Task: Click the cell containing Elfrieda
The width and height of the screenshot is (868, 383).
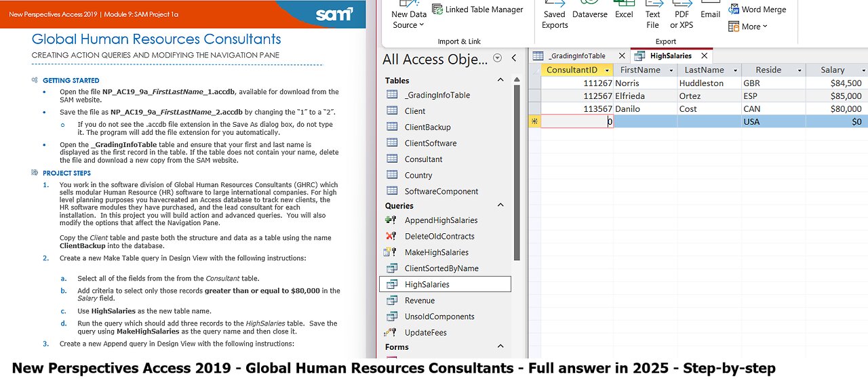Action: (x=645, y=96)
